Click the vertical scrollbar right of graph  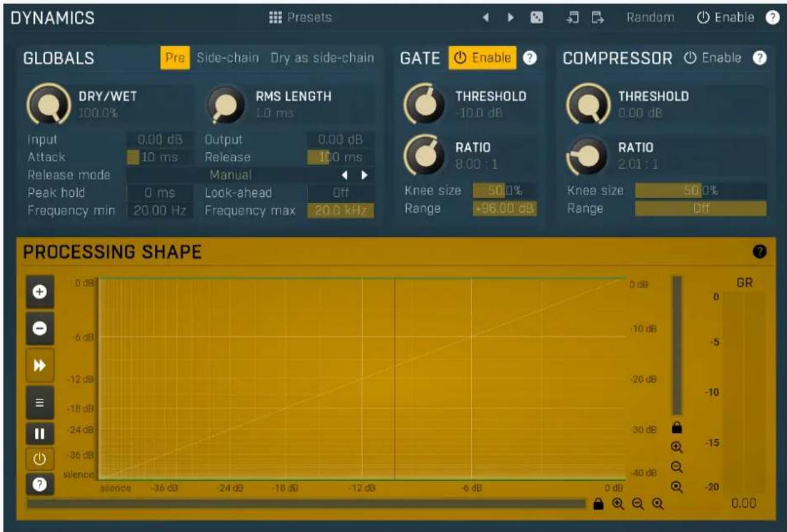tap(676, 346)
